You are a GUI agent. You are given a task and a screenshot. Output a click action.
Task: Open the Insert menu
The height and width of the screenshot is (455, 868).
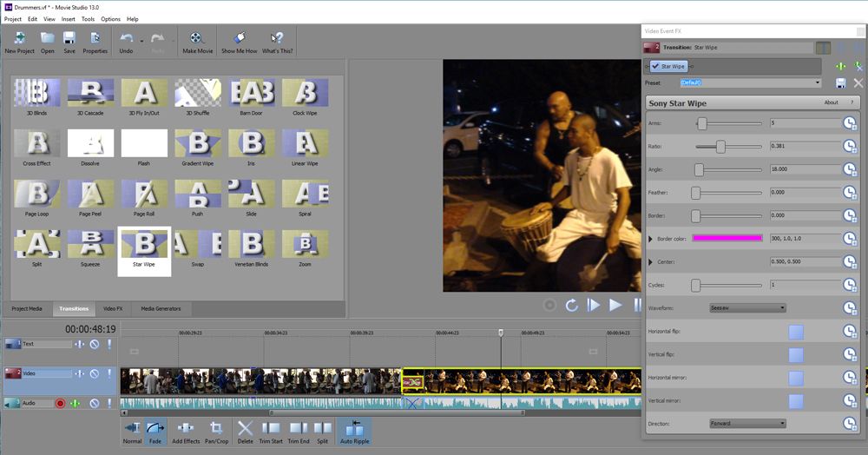(x=68, y=18)
